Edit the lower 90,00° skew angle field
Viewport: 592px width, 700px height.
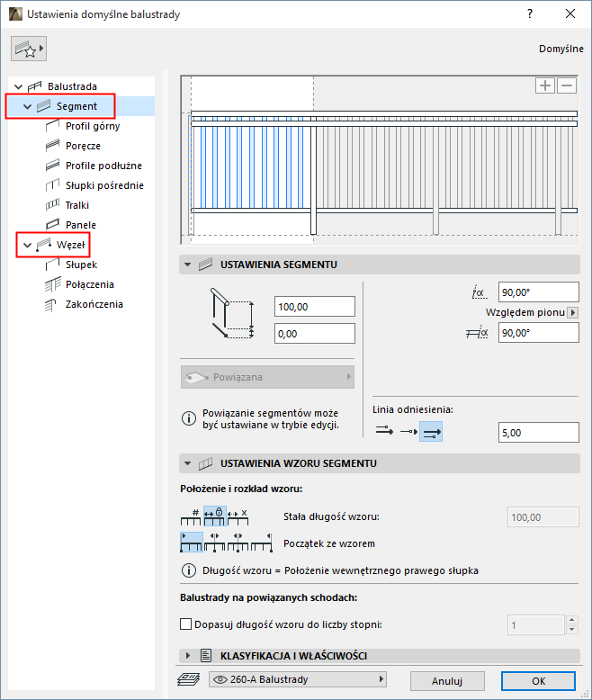click(x=538, y=333)
